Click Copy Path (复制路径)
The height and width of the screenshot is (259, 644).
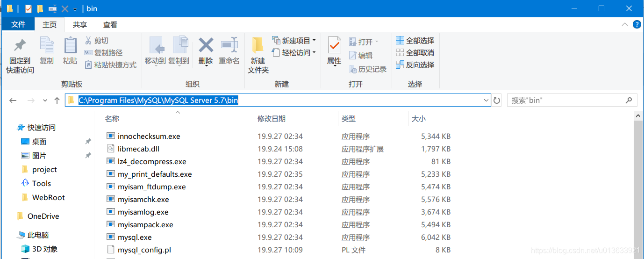click(x=103, y=53)
